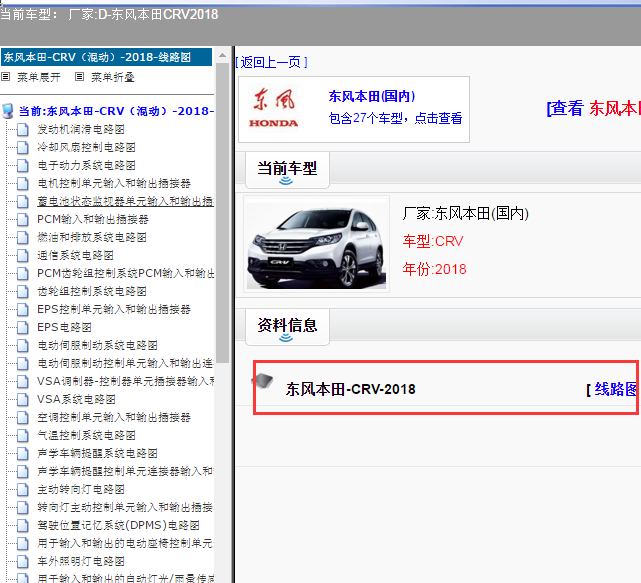Click document icon beside 气温控制系统电路图
641x583 pixels.
tap(23, 435)
